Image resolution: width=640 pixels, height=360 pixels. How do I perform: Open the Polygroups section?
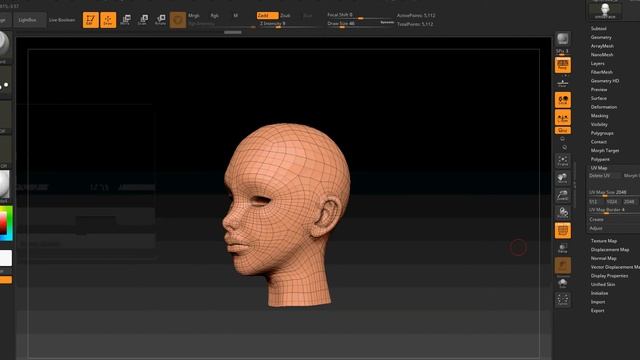click(602, 133)
